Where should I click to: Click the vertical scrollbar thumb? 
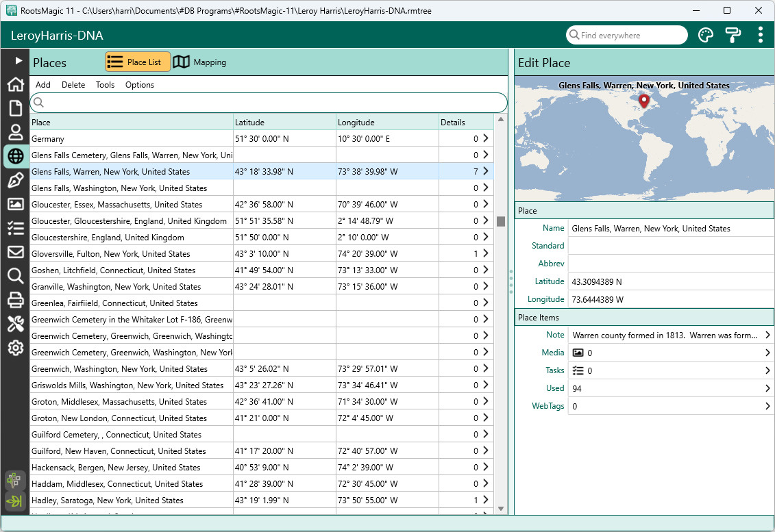pyautogui.click(x=501, y=221)
